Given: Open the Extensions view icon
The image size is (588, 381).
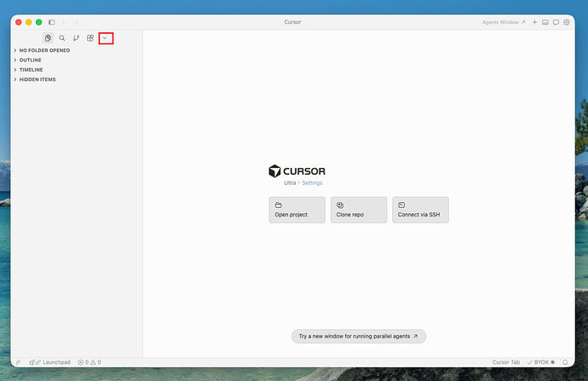Looking at the screenshot, I should point(90,38).
